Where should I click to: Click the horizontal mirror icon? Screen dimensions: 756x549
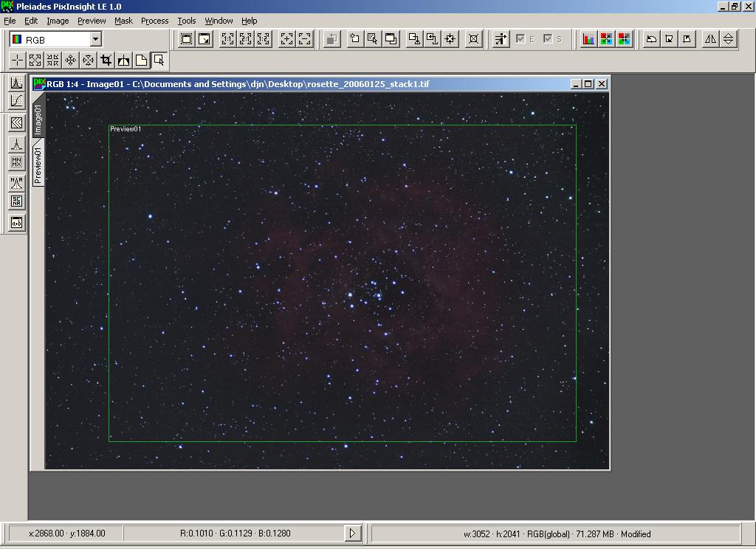click(x=710, y=39)
